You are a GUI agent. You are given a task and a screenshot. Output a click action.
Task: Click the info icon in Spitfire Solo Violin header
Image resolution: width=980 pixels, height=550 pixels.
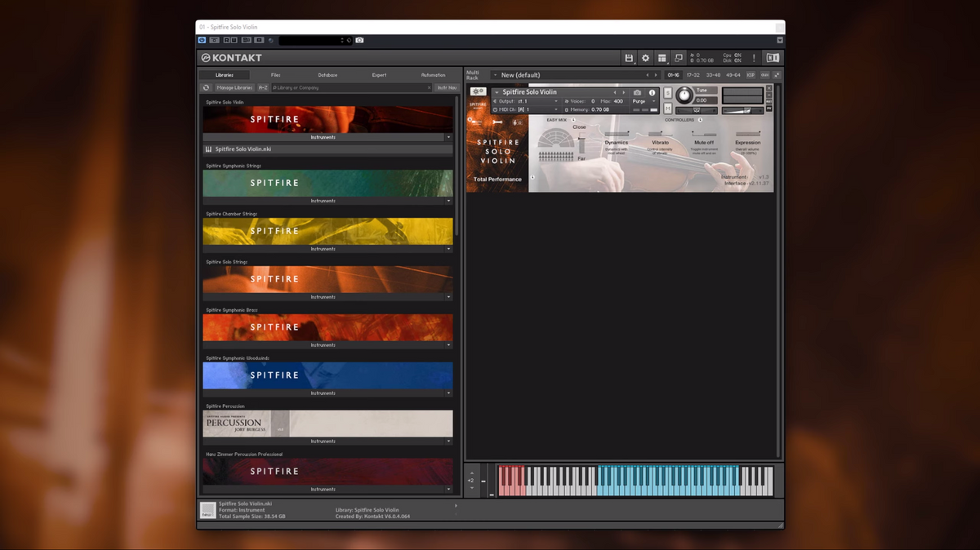click(652, 92)
